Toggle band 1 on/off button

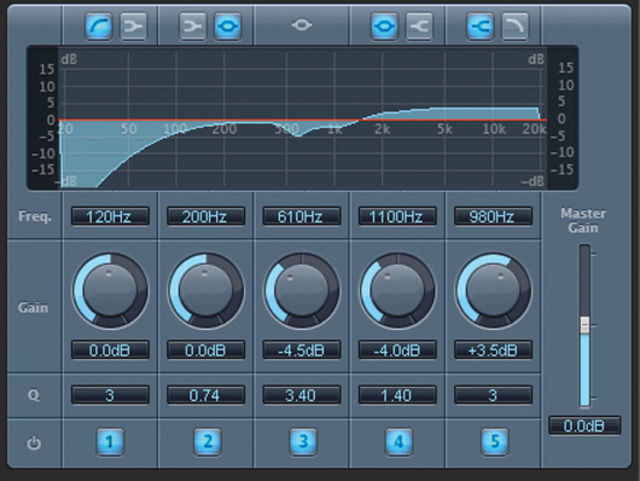pyautogui.click(x=110, y=441)
